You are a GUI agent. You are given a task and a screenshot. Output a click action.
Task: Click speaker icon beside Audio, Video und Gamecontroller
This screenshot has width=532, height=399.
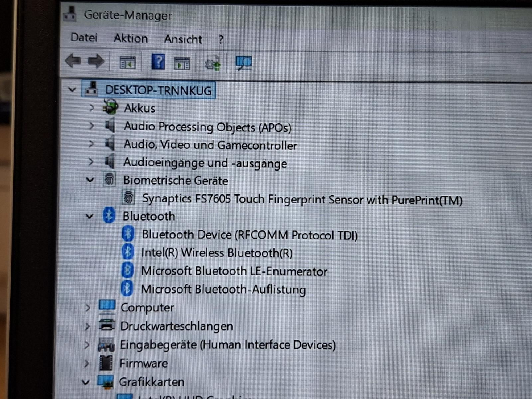(x=109, y=143)
